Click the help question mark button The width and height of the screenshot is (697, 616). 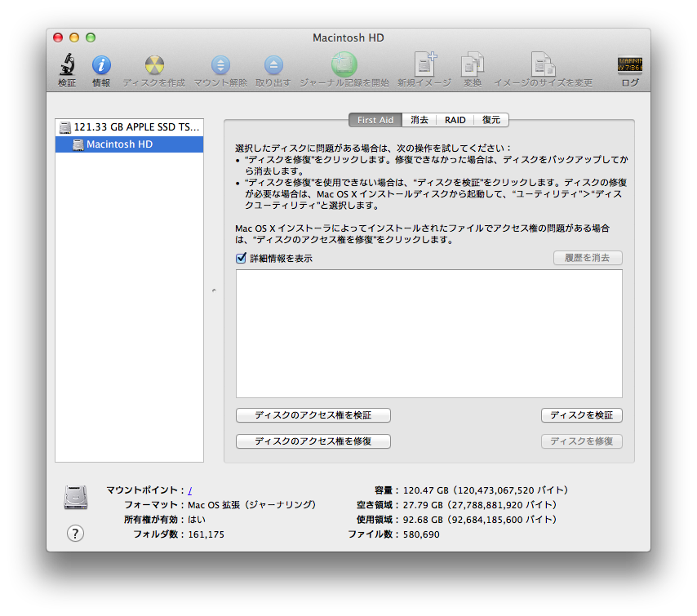[x=76, y=534]
